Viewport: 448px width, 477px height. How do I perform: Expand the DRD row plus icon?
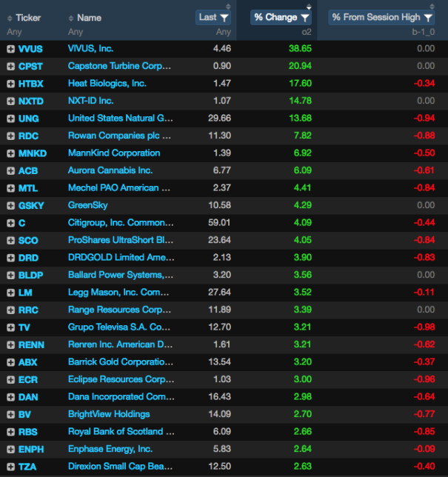(10, 258)
